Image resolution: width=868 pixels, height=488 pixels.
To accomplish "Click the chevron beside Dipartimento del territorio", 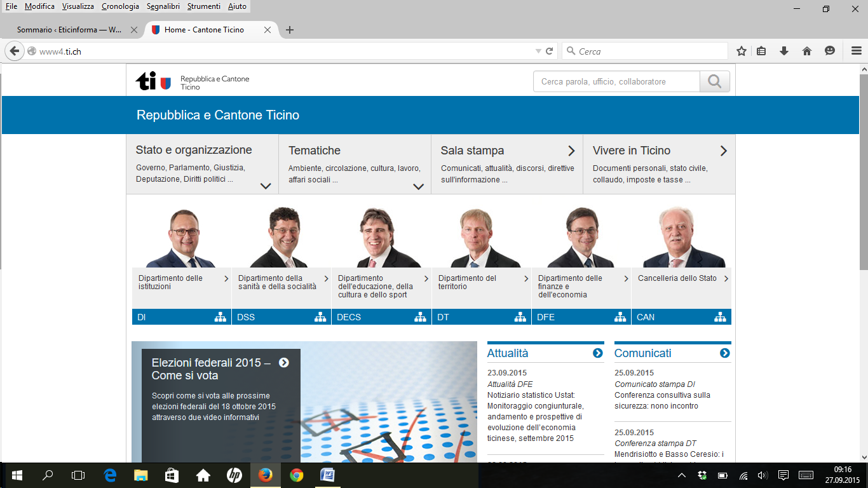I will 526,279.
